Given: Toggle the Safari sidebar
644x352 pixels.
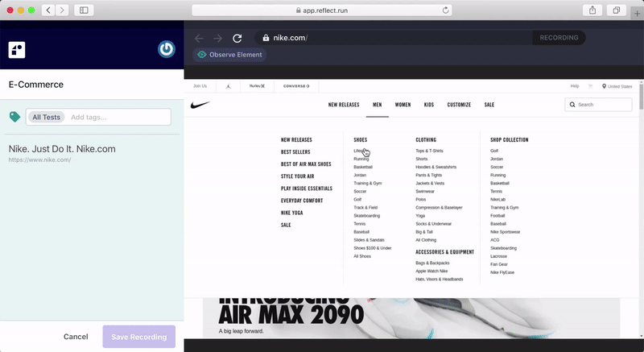Looking at the screenshot, I should 84,10.
